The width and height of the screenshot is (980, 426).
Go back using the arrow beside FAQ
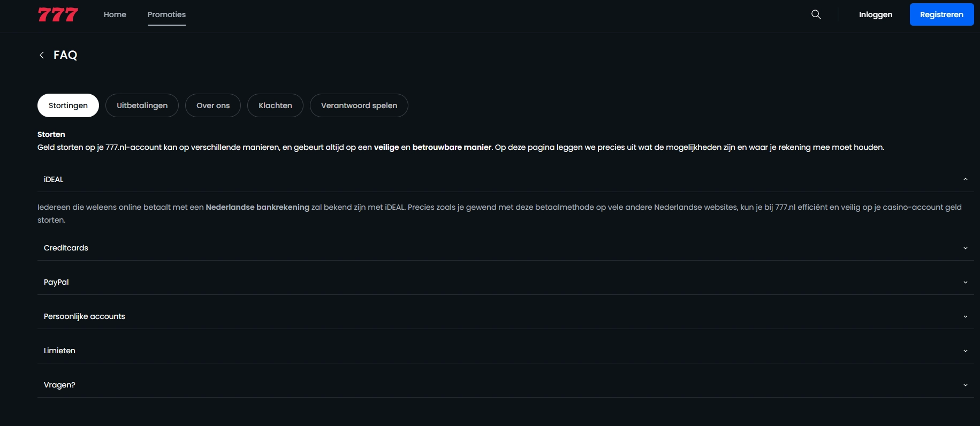(42, 55)
